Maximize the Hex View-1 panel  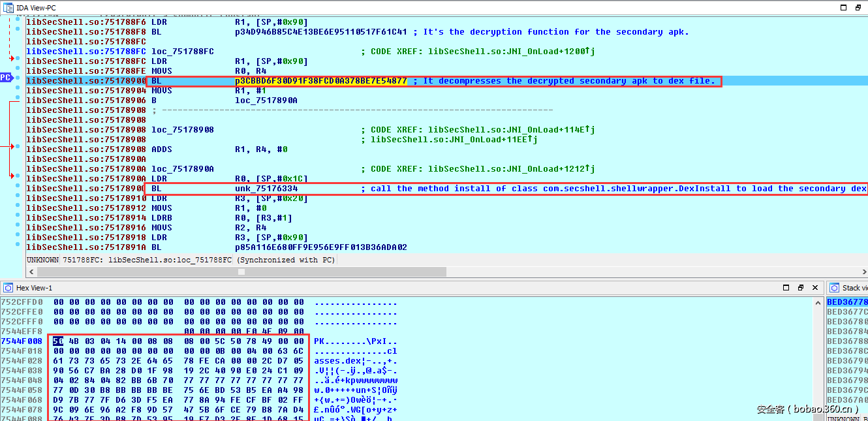click(x=786, y=288)
